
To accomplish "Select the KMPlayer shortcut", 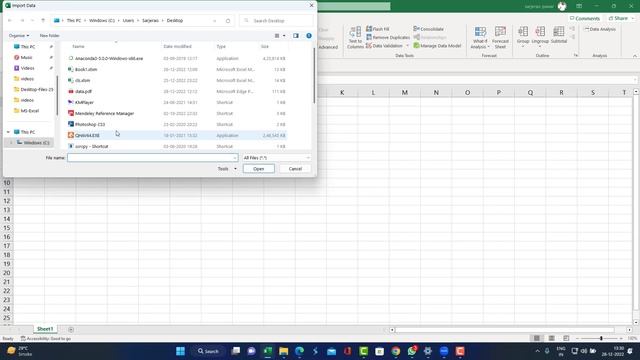I will (x=84, y=102).
